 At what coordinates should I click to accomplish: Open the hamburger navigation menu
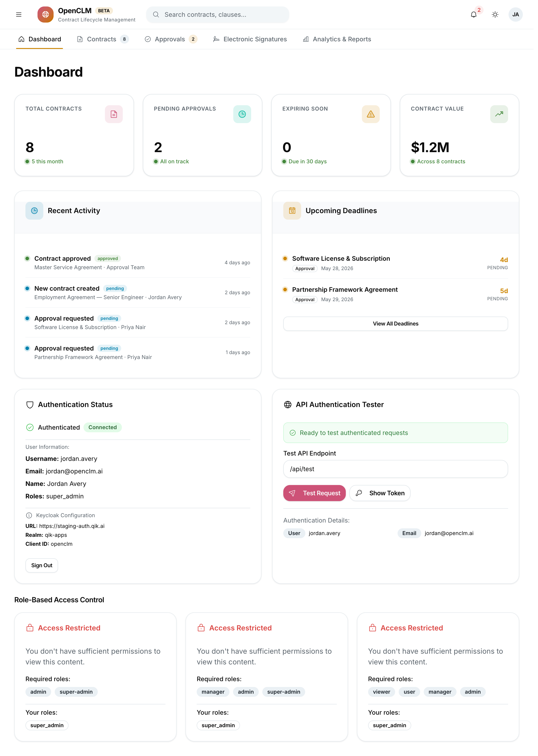click(19, 15)
